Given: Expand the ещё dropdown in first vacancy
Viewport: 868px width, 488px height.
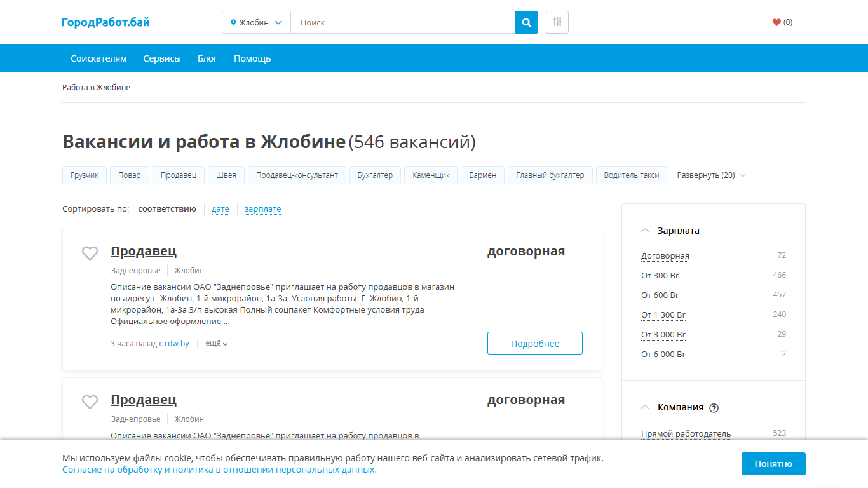Looking at the screenshot, I should click(216, 343).
